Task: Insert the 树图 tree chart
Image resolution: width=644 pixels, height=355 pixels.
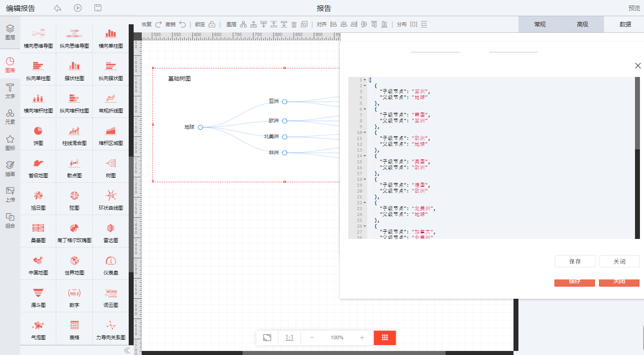Action: click(x=110, y=166)
